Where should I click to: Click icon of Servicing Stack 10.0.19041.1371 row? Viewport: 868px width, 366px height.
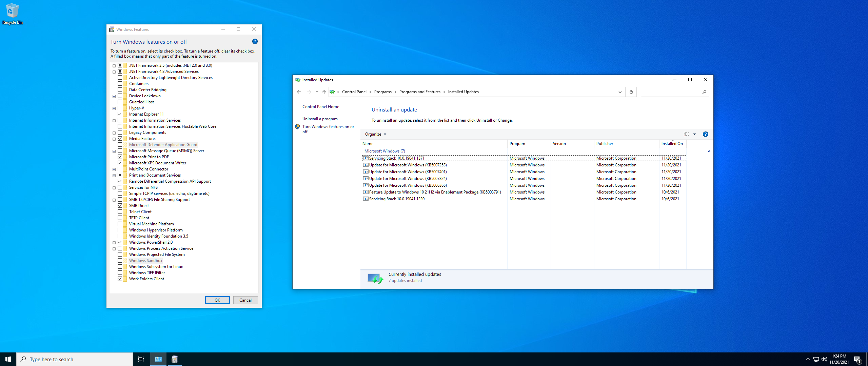click(x=366, y=158)
